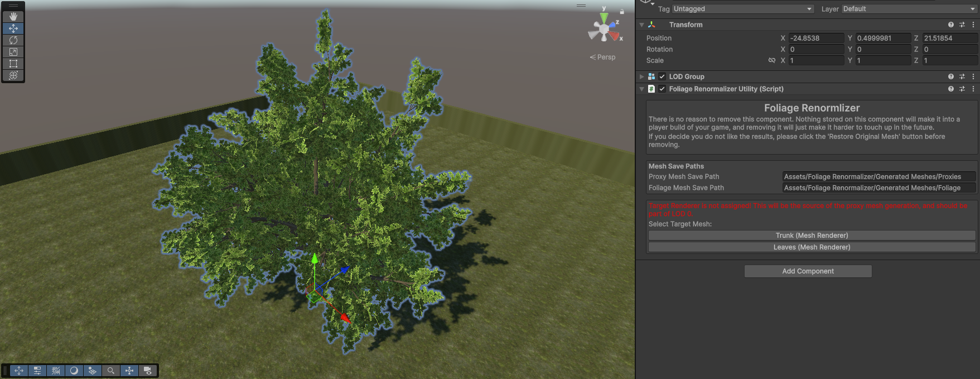The width and height of the screenshot is (980, 379).
Task: Edit the Rotation Z field
Action: coord(950,49)
